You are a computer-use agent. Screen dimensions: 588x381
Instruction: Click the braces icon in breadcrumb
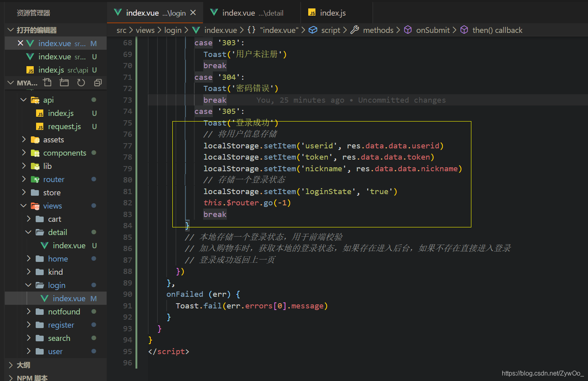[x=251, y=30]
